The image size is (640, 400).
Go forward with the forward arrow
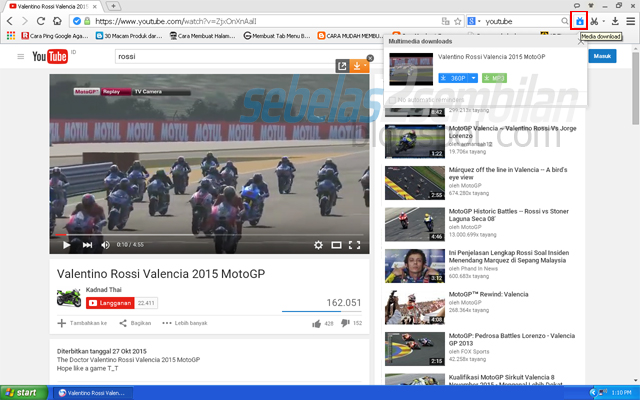(x=25, y=21)
